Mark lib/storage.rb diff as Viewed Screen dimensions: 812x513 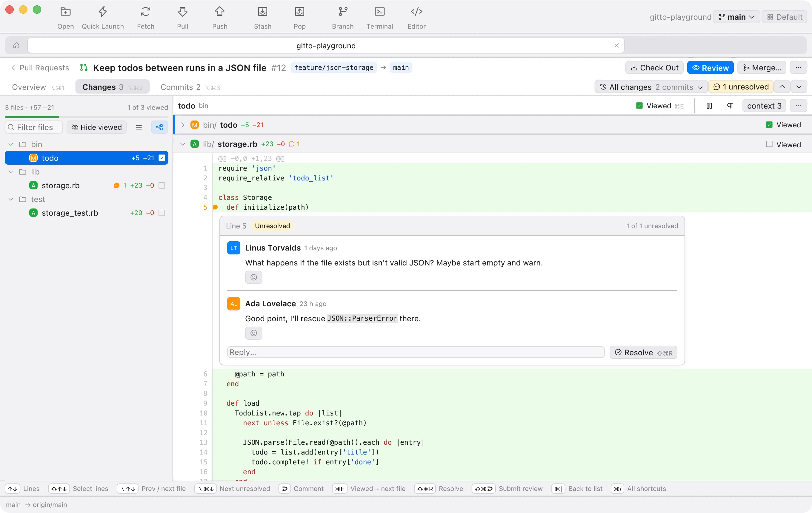769,144
